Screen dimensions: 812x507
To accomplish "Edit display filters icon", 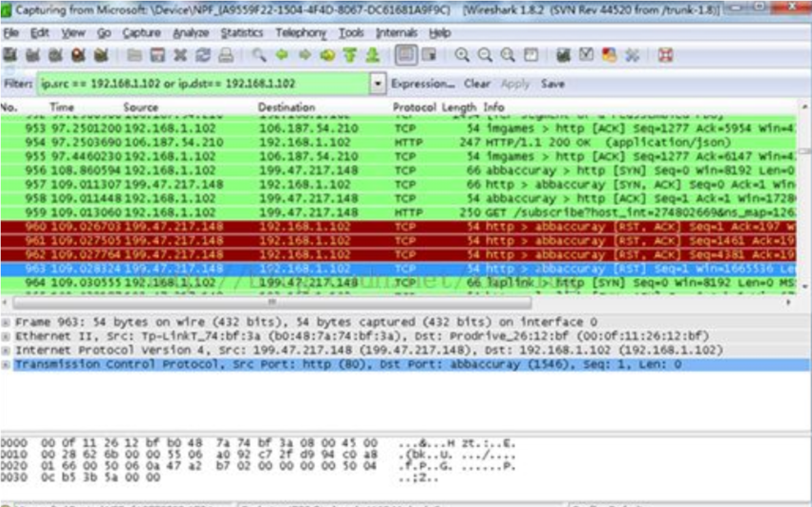I will click(x=586, y=55).
